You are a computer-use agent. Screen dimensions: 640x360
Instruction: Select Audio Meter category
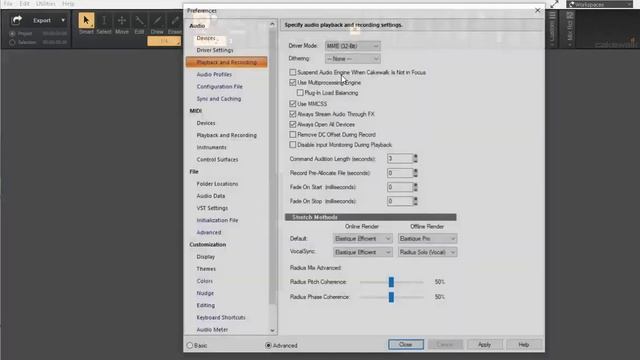[x=212, y=330]
